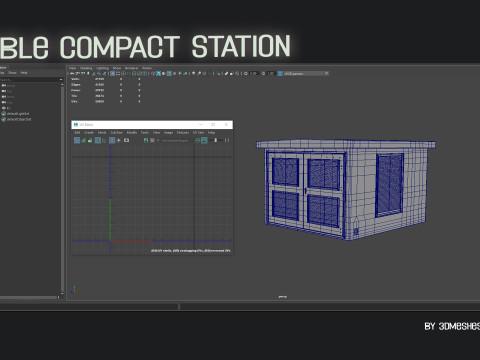Click the Select Camera icon in viewport toolbar
The width and height of the screenshot is (480, 360).
(72, 73)
